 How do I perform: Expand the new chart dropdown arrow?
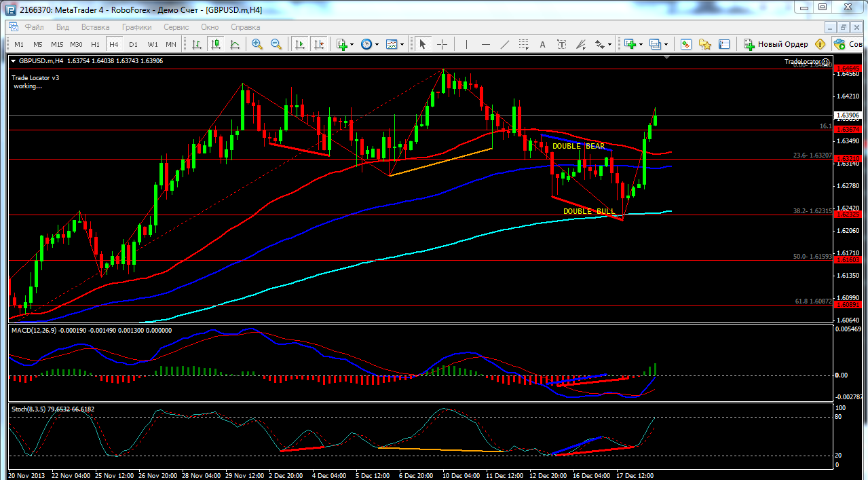641,45
